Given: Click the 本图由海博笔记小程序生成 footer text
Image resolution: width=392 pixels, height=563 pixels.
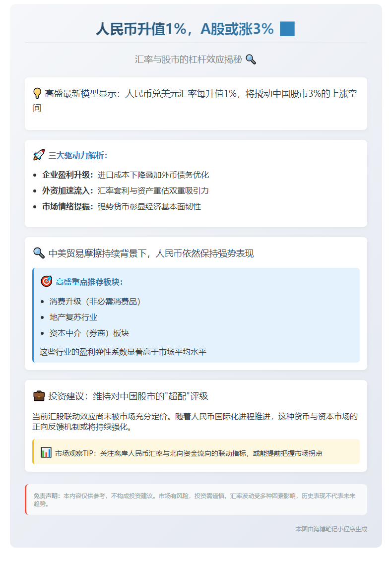Looking at the screenshot, I should point(331,529).
